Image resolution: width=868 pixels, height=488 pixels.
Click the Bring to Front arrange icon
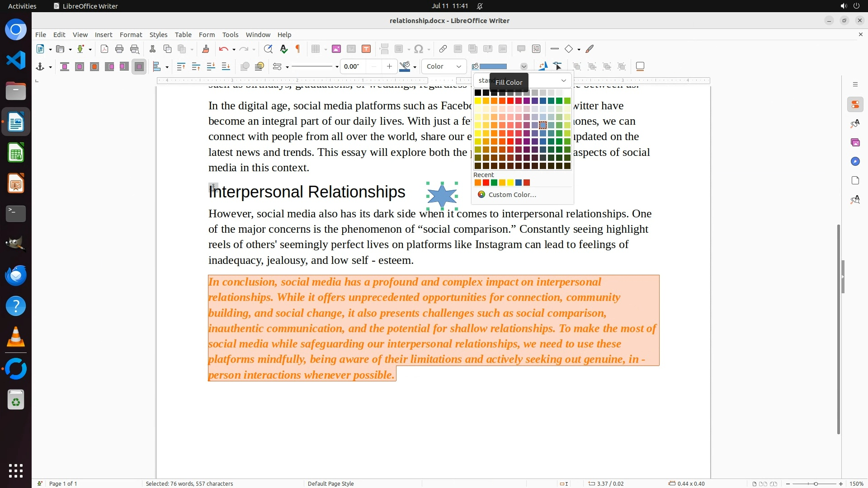[181, 66]
